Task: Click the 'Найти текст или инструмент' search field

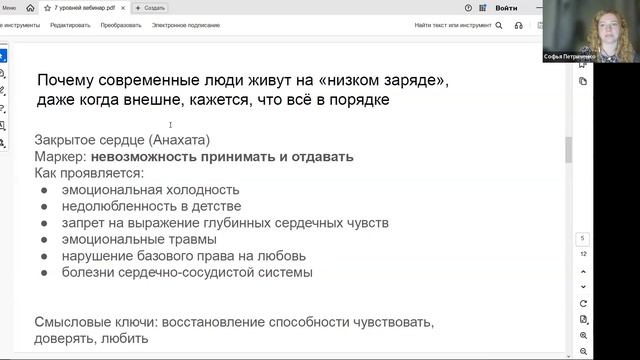Action: pos(453,25)
